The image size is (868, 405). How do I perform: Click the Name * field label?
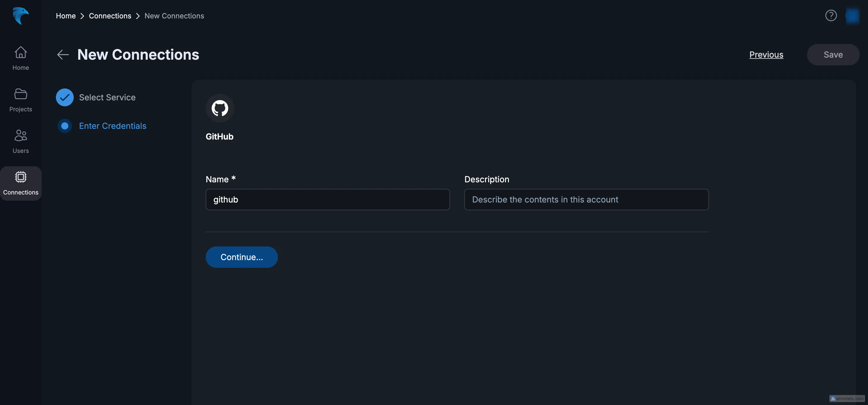pos(221,179)
